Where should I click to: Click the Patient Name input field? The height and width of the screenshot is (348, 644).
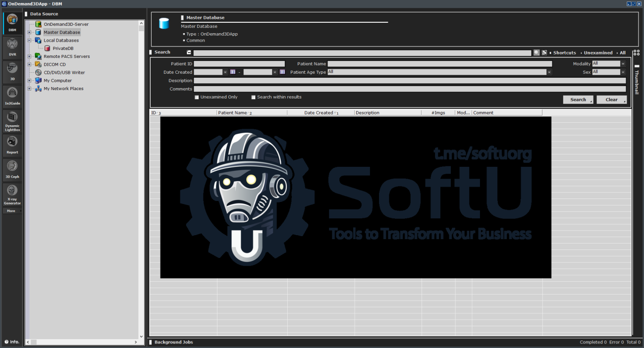[440, 64]
